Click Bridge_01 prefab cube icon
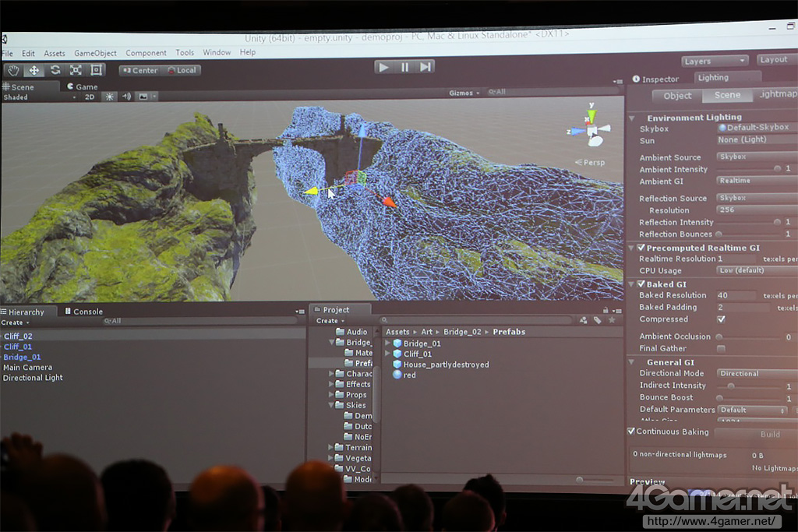798x532 pixels. 397,344
